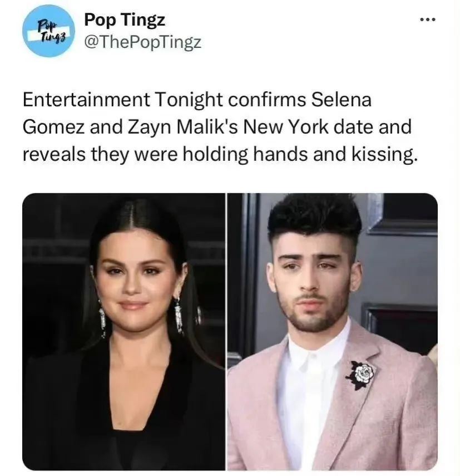This screenshot has width=460, height=476.
Task: Click the Pop Tingz round profile avatar
Action: (48, 31)
